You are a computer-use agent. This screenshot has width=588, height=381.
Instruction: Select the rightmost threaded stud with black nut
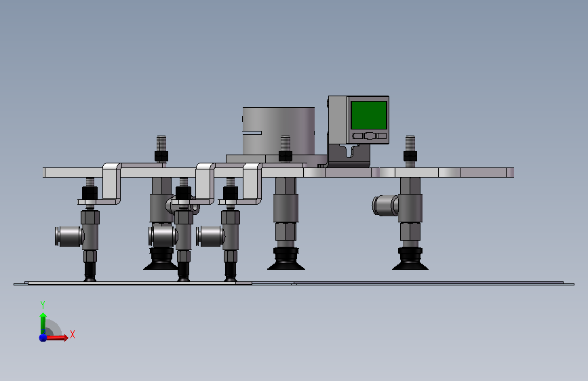[x=410, y=151]
